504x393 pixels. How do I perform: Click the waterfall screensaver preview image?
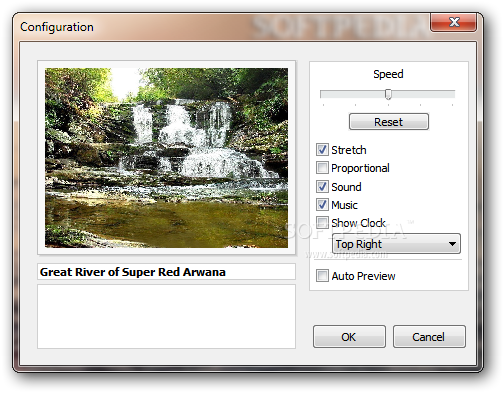click(x=166, y=158)
